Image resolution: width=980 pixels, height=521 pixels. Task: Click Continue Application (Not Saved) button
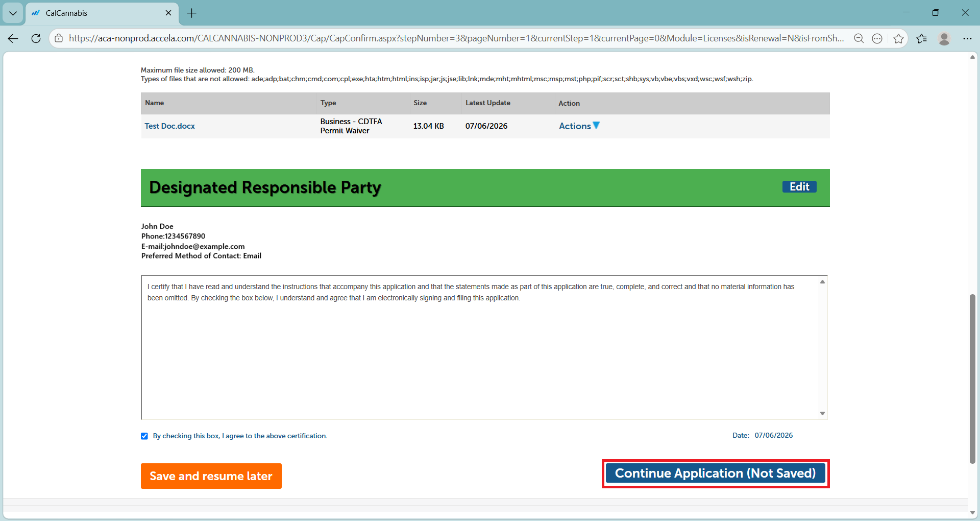point(716,473)
